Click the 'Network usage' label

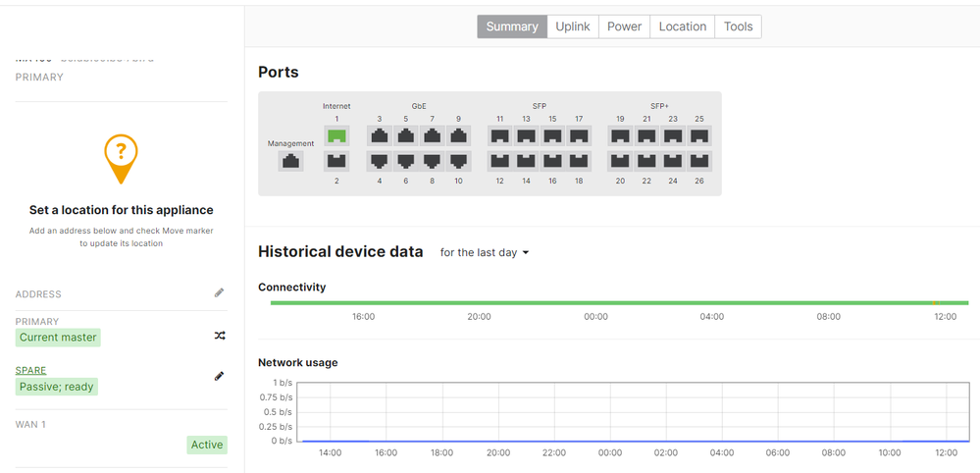(298, 362)
